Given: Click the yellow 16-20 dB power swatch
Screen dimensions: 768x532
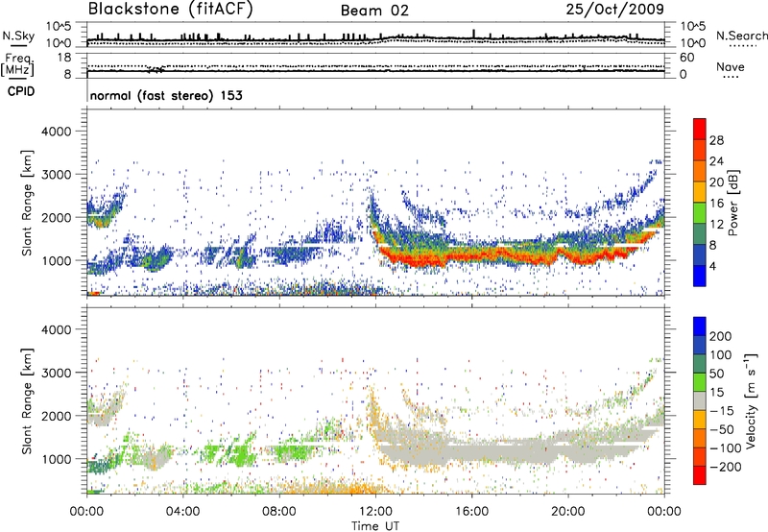Looking at the screenshot, I should [x=700, y=191].
